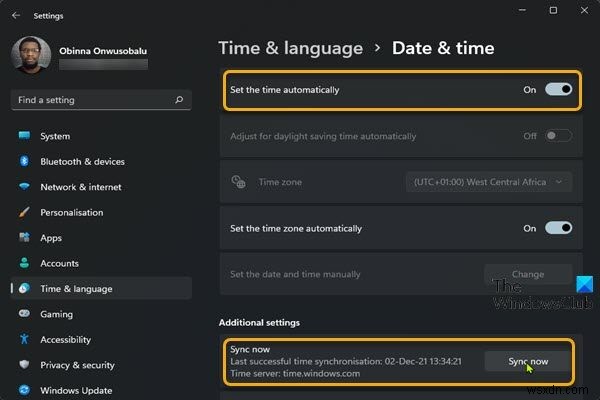Image resolution: width=600 pixels, height=400 pixels.
Task: Go to Personalisation settings
Action: pyautogui.click(x=71, y=212)
